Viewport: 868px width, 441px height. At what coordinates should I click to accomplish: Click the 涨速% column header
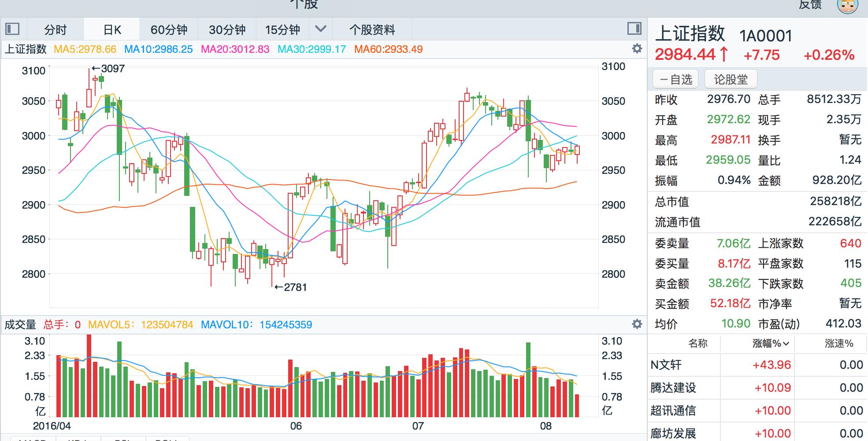tap(838, 344)
